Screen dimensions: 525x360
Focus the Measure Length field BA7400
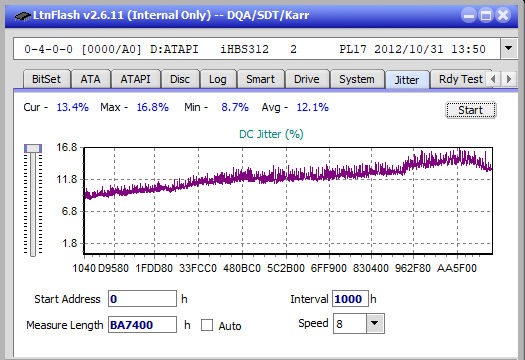pyautogui.click(x=142, y=325)
